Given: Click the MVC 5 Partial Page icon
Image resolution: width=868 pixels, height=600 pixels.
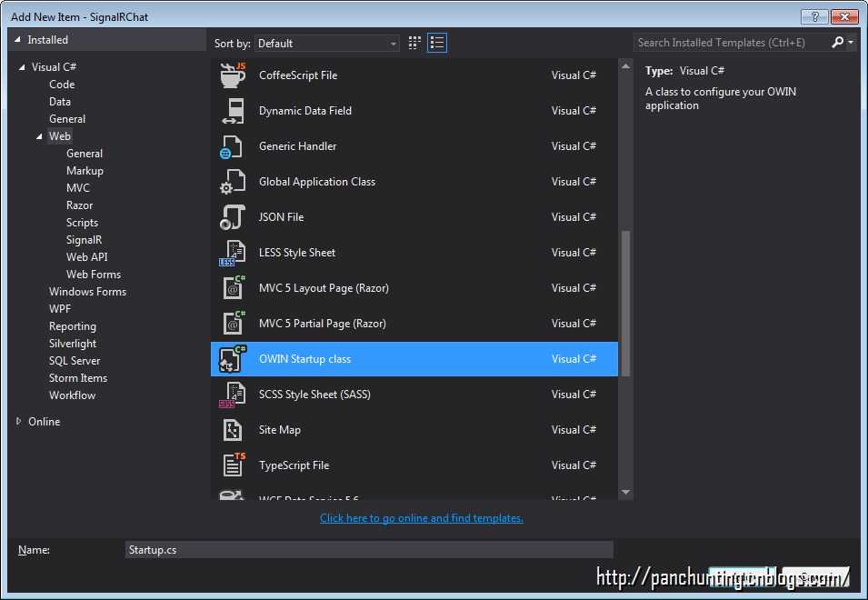Looking at the screenshot, I should 234,324.
